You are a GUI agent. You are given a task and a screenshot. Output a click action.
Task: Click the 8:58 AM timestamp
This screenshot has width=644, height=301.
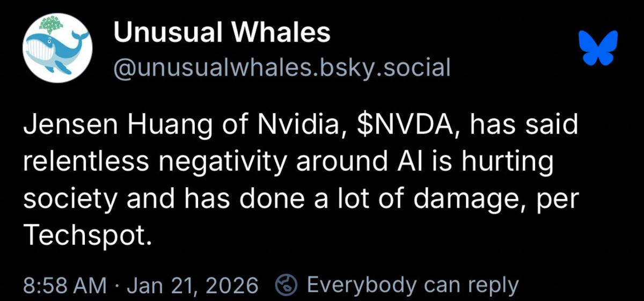click(x=64, y=285)
